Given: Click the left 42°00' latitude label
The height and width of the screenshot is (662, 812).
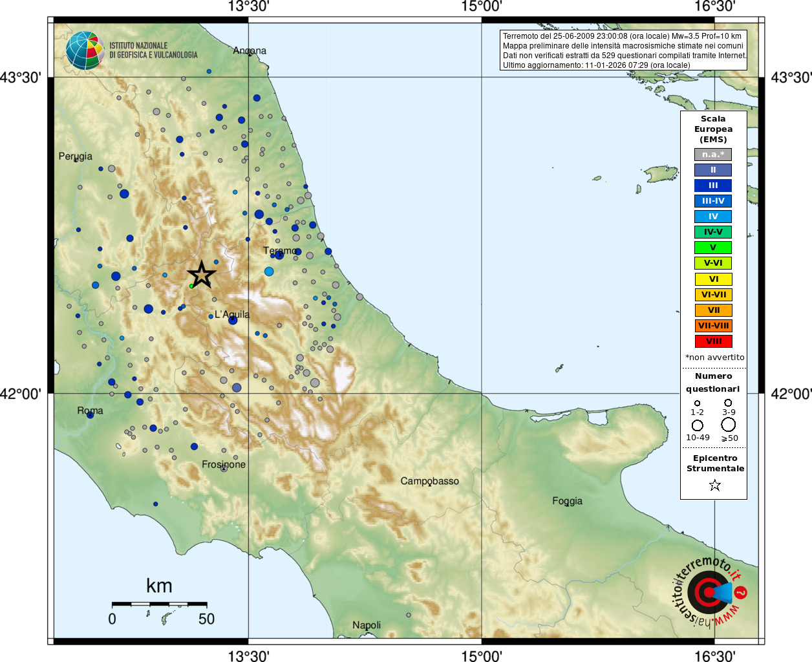Looking at the screenshot, I should click(21, 393).
